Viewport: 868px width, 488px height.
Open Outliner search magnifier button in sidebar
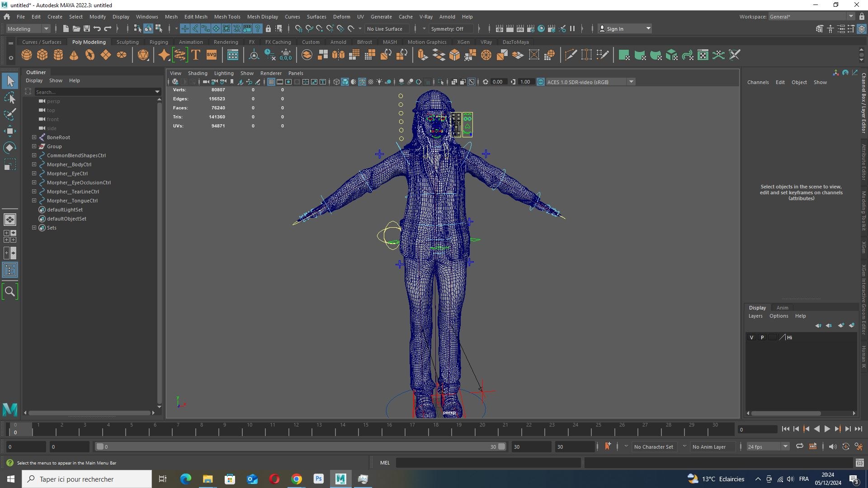click(x=9, y=291)
